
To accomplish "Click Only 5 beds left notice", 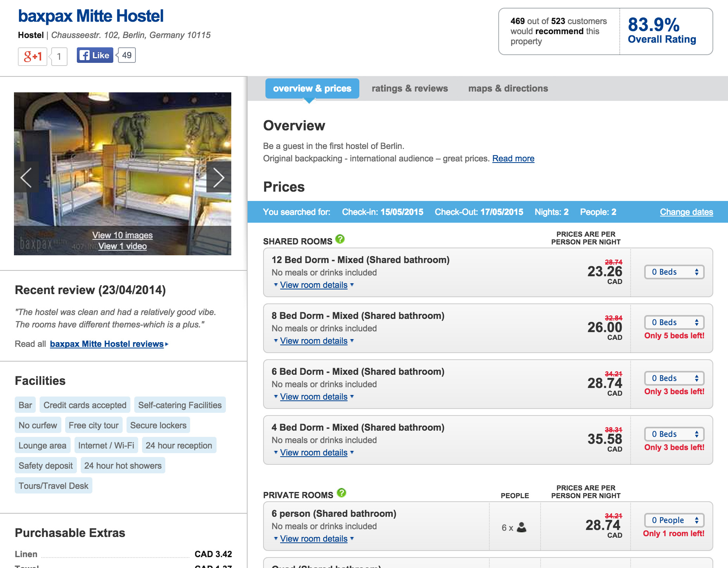I will pos(674,336).
